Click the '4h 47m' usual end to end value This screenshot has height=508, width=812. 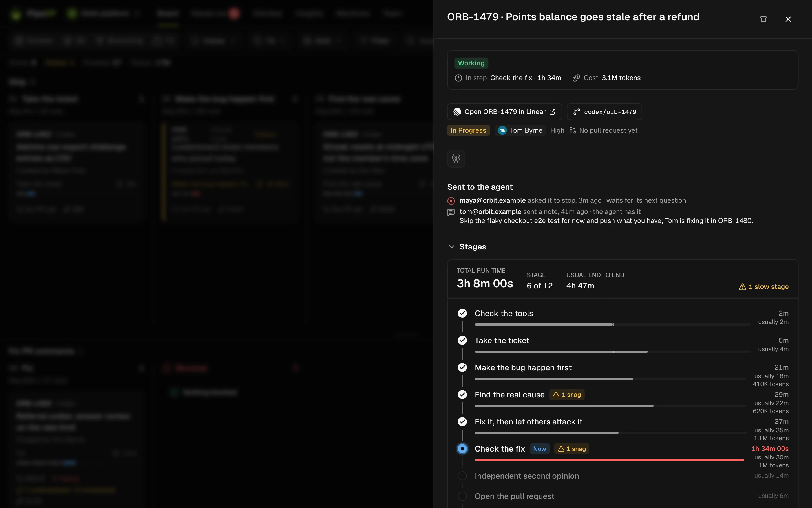580,286
